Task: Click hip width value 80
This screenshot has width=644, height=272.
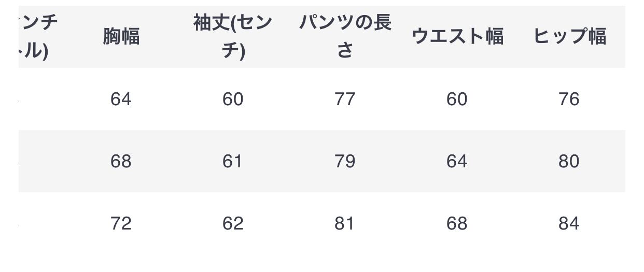Action: pos(569,161)
